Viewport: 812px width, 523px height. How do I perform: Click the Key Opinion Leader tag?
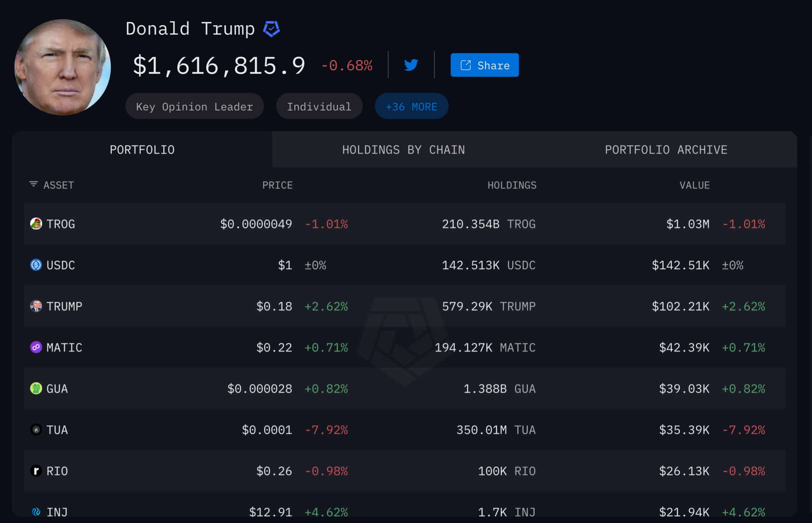tap(194, 106)
